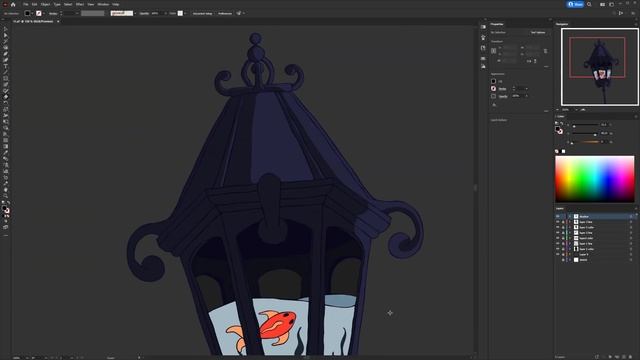
Task: Toggle visibility eye of the third layer row
Action: pos(558,227)
